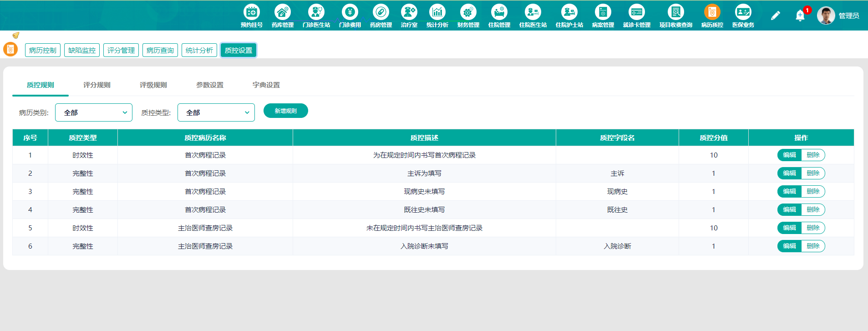
Task: Click the 新增规则 button
Action: [286, 111]
